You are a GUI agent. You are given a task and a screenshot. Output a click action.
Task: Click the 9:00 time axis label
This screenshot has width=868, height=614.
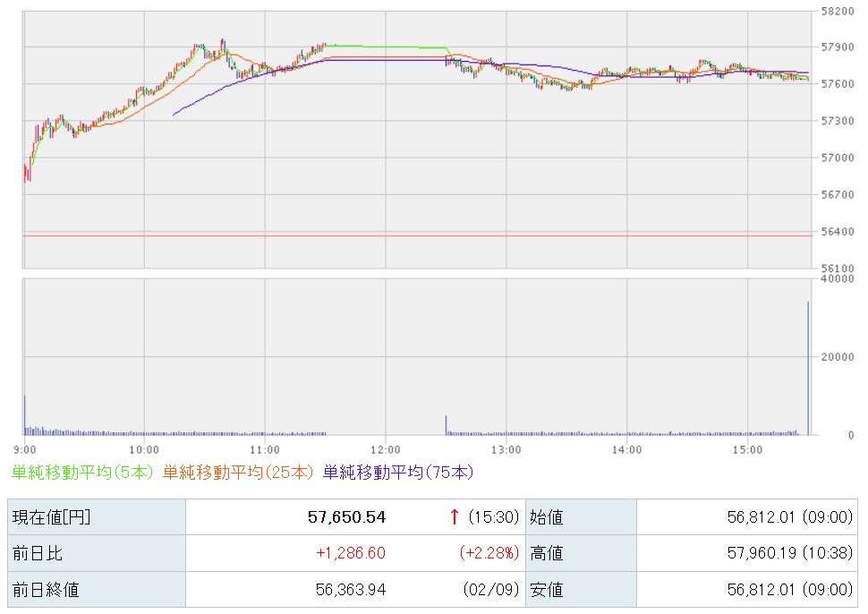pyautogui.click(x=25, y=448)
